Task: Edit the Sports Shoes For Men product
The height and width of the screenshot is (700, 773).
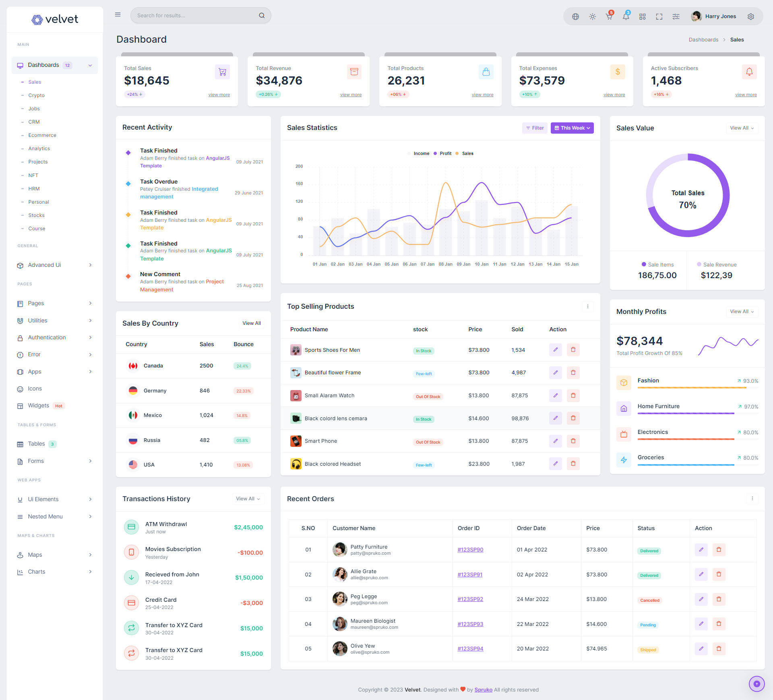Action: coord(555,350)
